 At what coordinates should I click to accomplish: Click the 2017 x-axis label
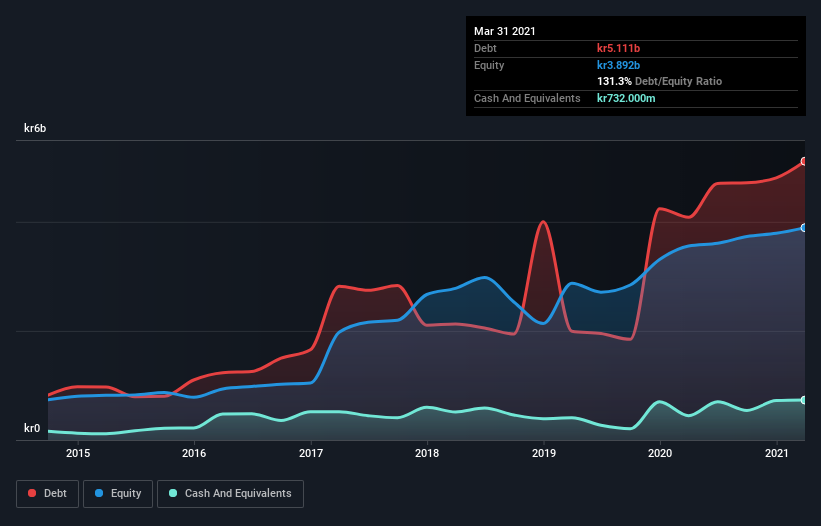[x=311, y=453]
